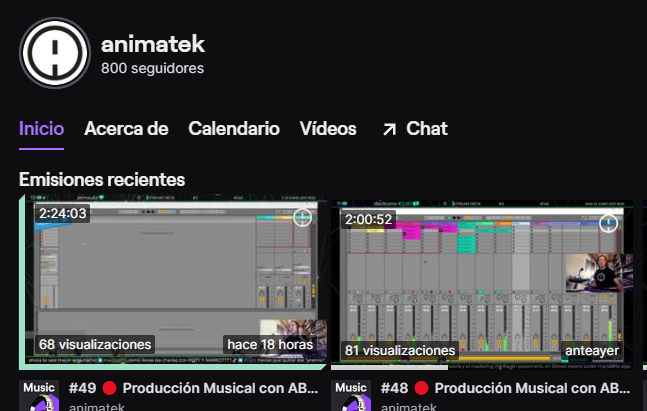Switch to the Acerca de tab
This screenshot has width=647, height=411.
point(126,129)
